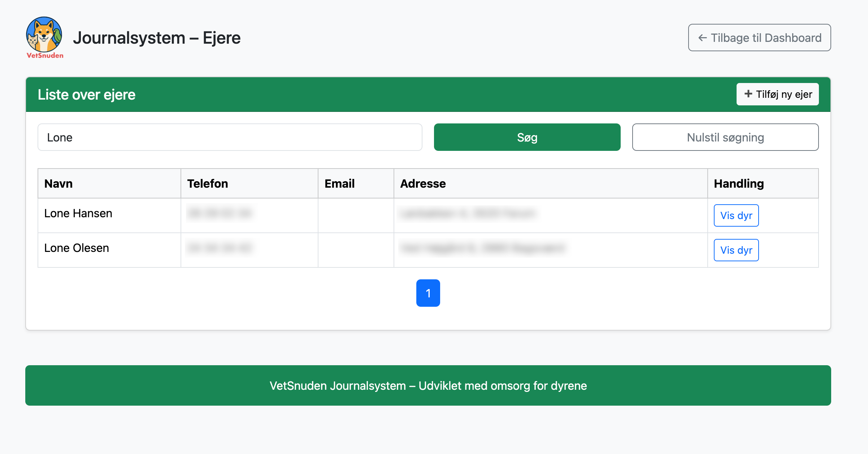
Task: Click the Journalsystem – Ejere page title
Action: point(157,38)
